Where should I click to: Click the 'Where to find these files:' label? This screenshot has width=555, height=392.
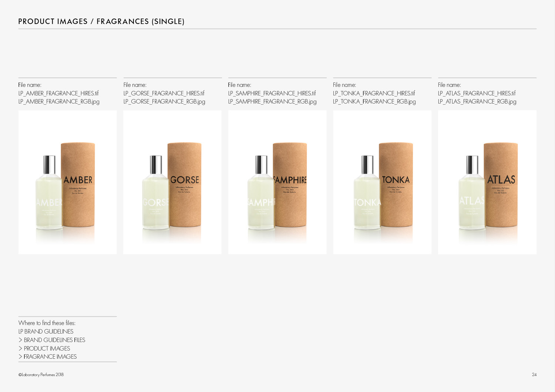pos(47,323)
